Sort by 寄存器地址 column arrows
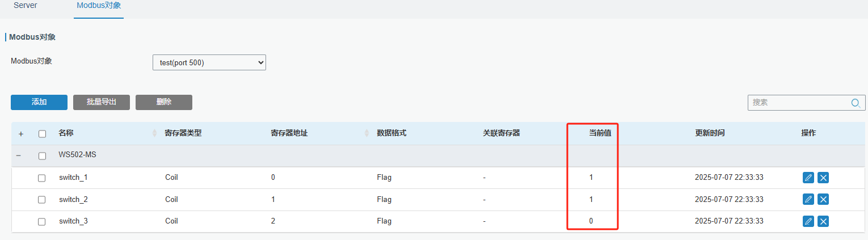This screenshot has height=240, width=868. coord(367,133)
